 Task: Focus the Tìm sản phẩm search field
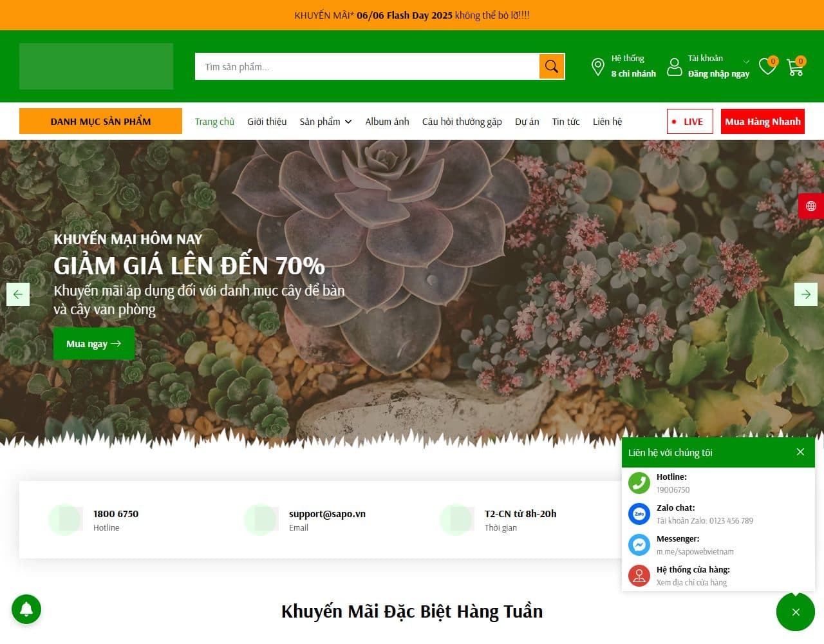(367, 66)
